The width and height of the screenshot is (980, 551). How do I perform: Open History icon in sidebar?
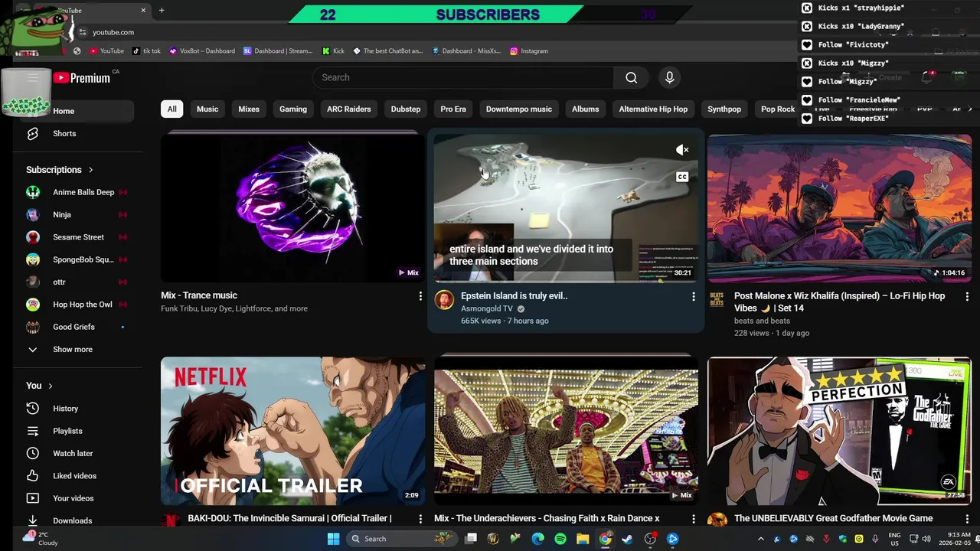coord(32,409)
